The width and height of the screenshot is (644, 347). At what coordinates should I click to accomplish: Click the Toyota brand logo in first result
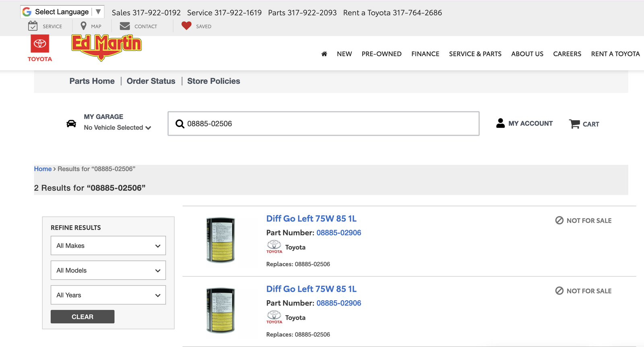(x=274, y=247)
